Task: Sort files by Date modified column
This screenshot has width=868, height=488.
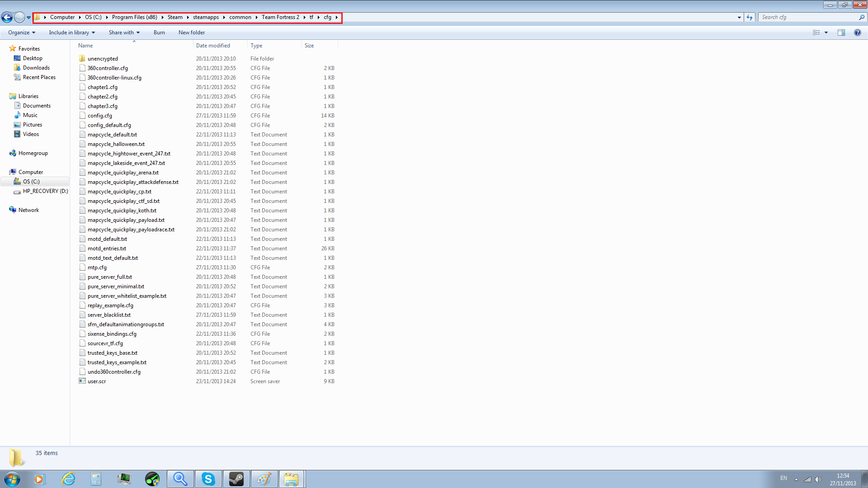Action: (x=213, y=46)
